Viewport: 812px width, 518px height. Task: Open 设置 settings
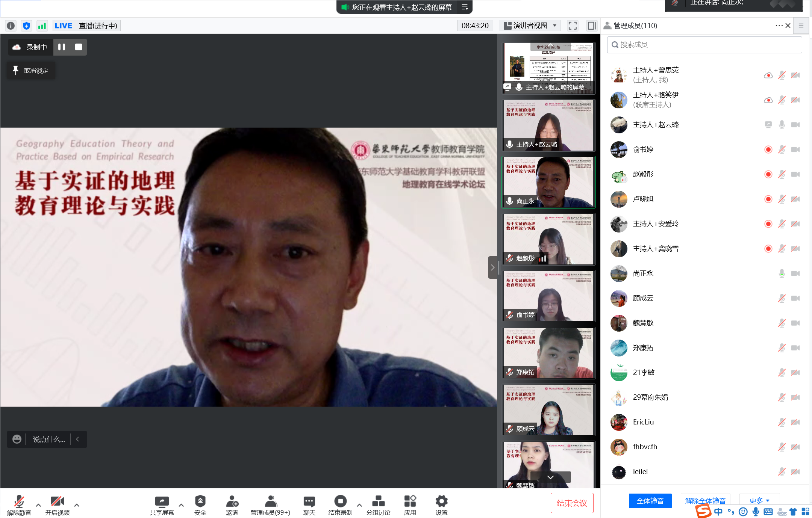(442, 505)
